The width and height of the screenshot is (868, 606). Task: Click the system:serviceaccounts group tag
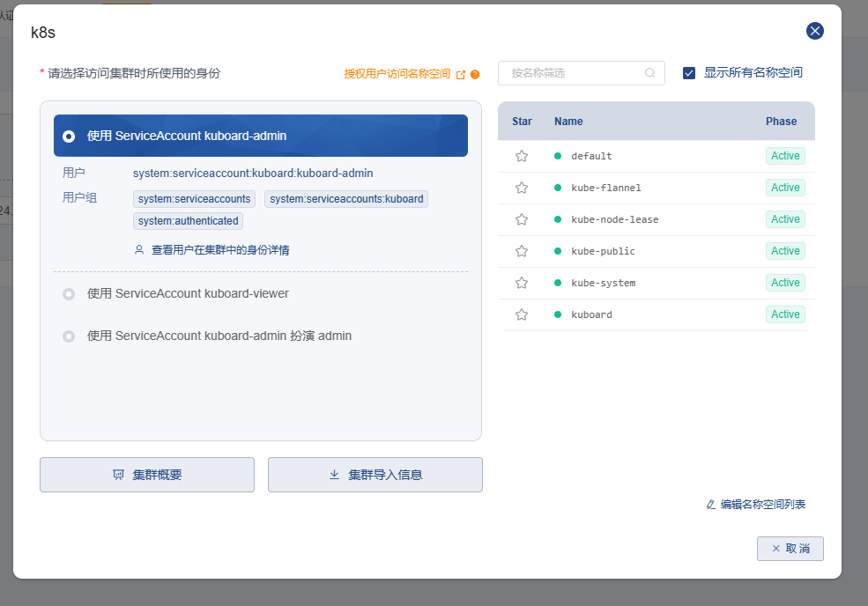[194, 199]
